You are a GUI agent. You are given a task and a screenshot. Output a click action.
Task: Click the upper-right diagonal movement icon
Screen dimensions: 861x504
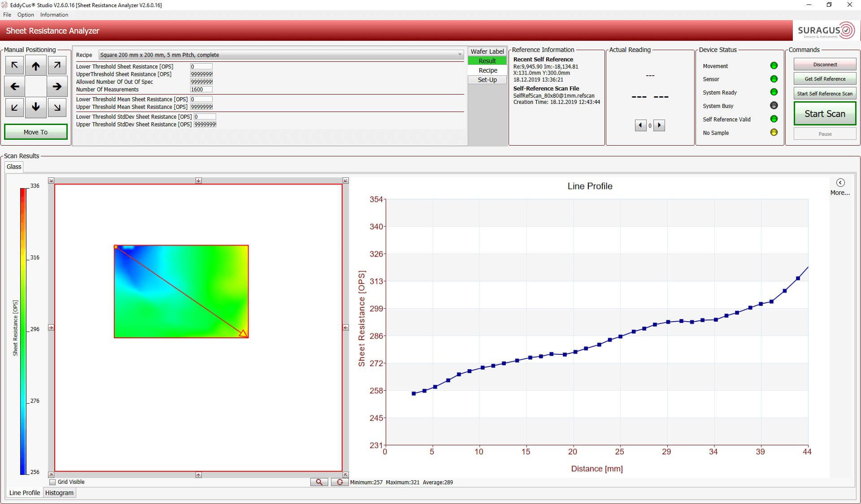click(57, 65)
